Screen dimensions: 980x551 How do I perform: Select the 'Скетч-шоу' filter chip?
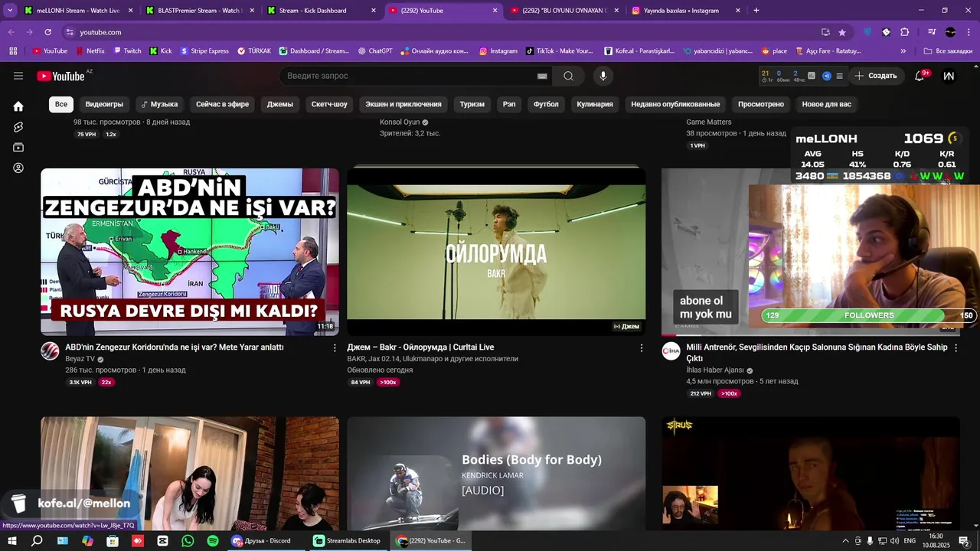(329, 104)
